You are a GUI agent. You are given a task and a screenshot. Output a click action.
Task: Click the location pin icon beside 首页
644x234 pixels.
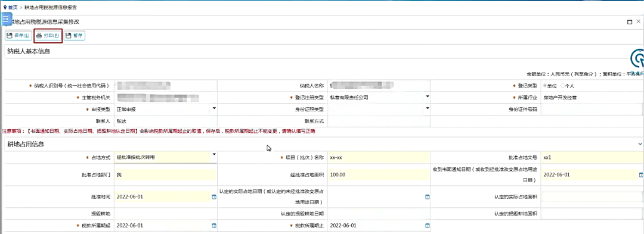(5, 7)
